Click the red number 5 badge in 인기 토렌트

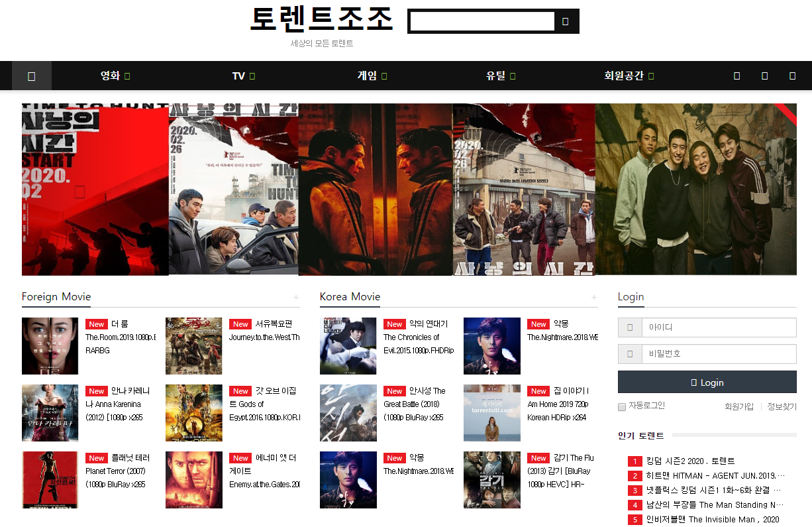coord(634,520)
